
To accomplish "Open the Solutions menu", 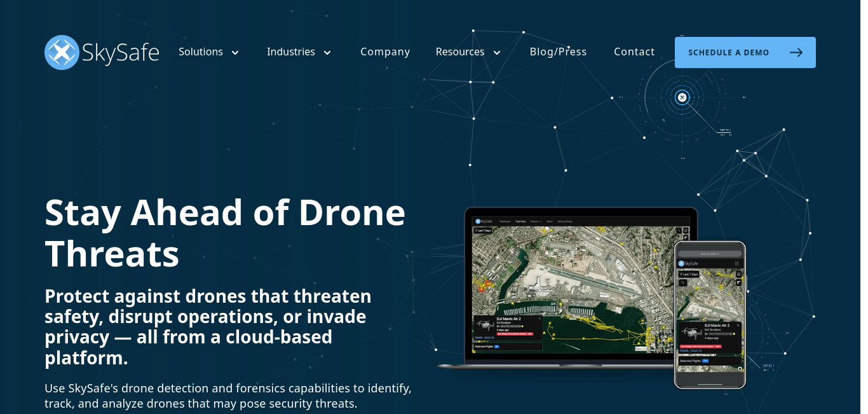I will point(201,52).
